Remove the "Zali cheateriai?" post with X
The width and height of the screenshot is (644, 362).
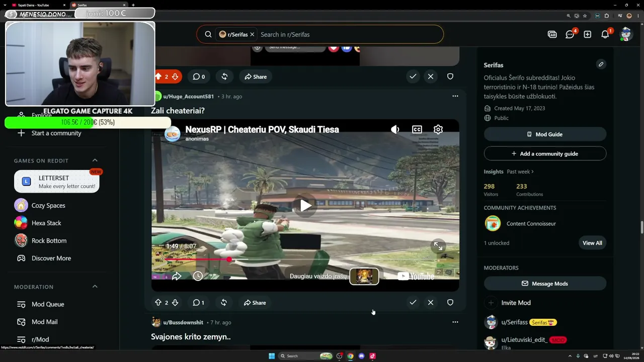point(431,303)
